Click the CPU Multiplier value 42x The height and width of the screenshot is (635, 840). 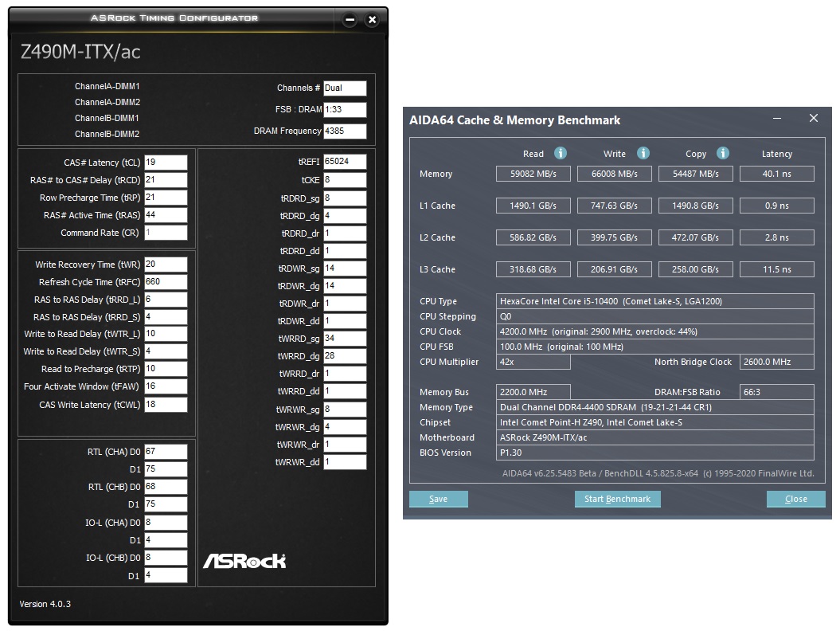(x=533, y=363)
